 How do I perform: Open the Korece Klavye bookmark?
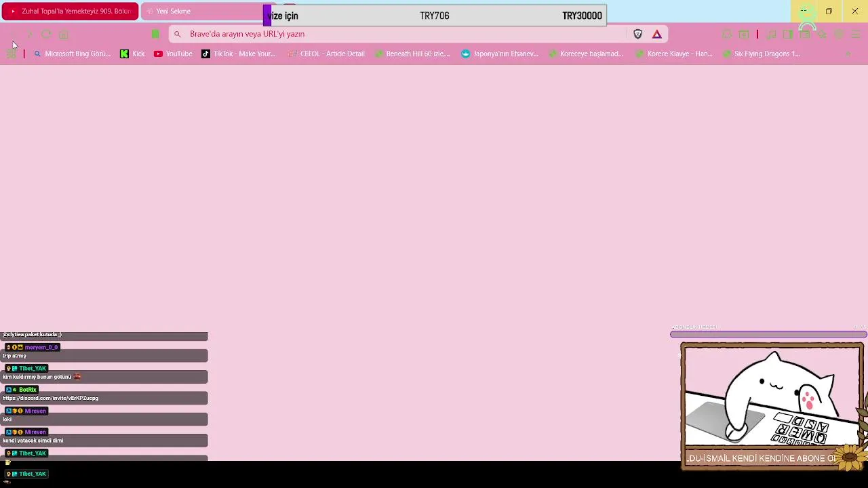674,54
